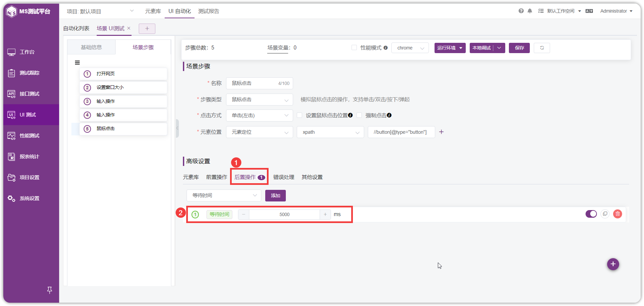This screenshot has height=306, width=644.
Task: Open the project selector 默认项目
Action: click(100, 11)
